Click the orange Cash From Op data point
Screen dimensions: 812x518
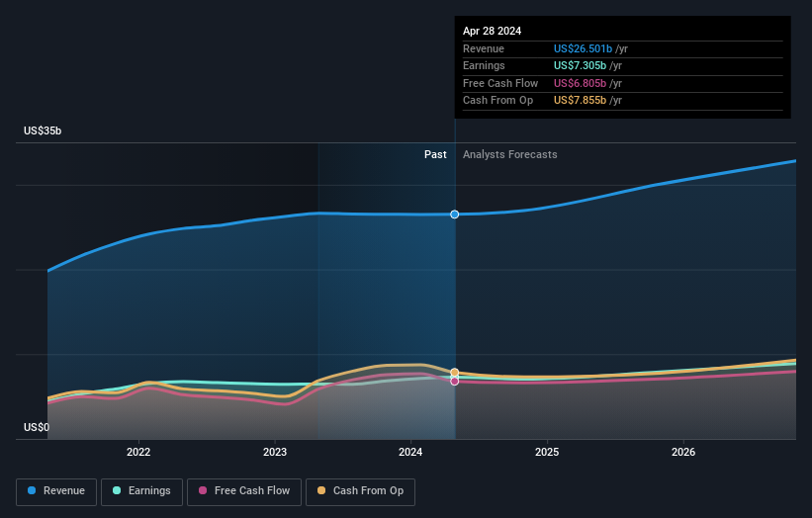455,373
